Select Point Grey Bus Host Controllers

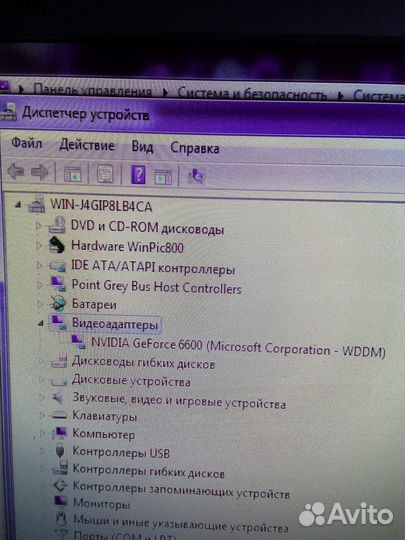coord(156,287)
